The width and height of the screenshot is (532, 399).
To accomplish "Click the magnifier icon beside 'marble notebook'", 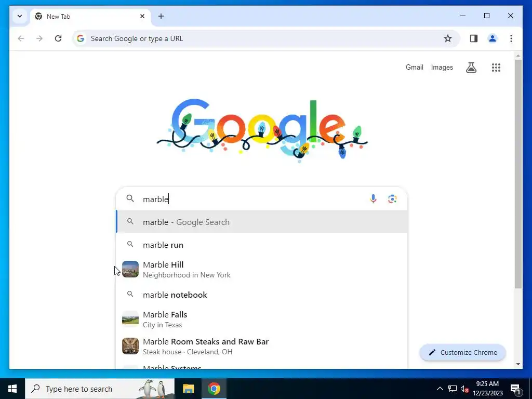I will point(130,294).
